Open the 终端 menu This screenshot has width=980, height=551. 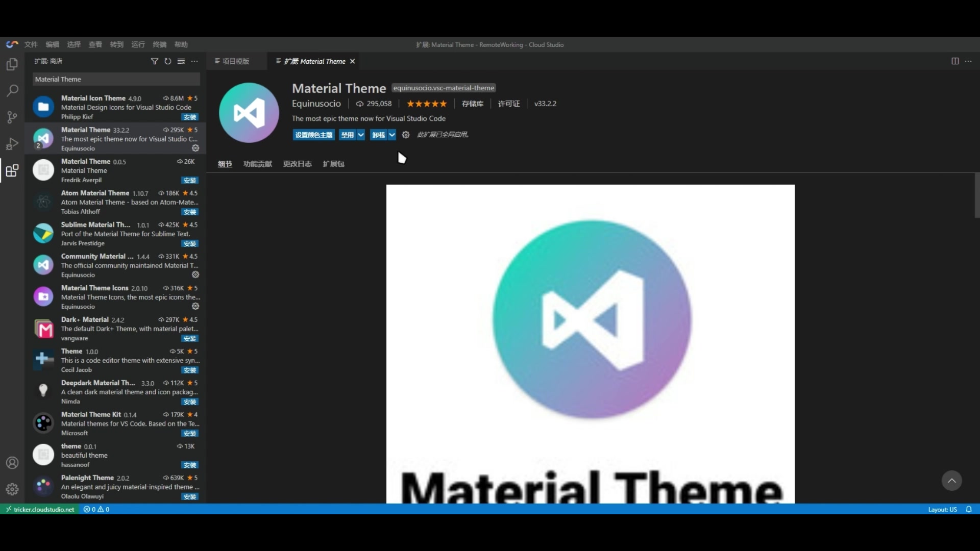[x=159, y=44]
